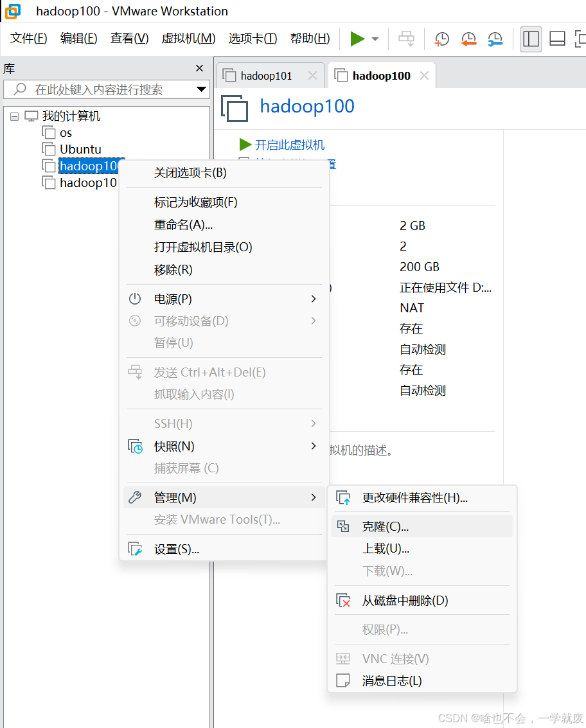The height and width of the screenshot is (728, 586).
Task: Select the unhighlighted hadoop10 entry below the selected one
Action: (88, 183)
